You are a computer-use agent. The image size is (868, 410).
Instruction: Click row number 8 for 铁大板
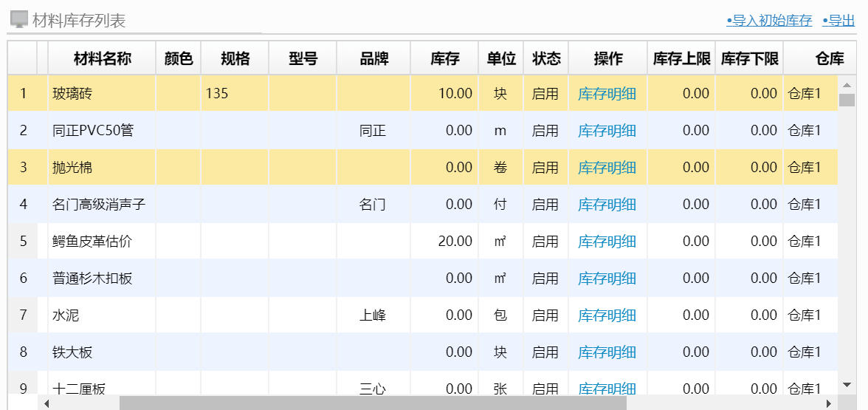23,352
